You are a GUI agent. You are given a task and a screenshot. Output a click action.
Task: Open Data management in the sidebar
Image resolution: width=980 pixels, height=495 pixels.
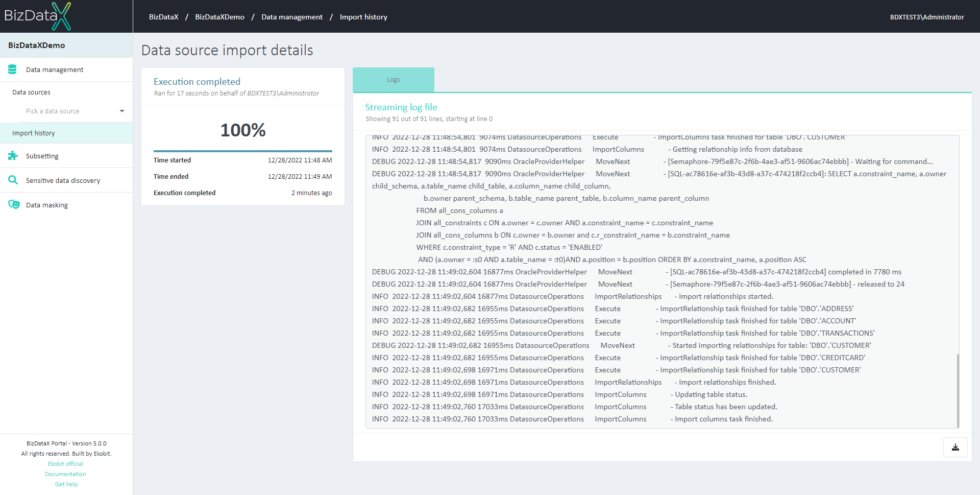click(x=66, y=69)
